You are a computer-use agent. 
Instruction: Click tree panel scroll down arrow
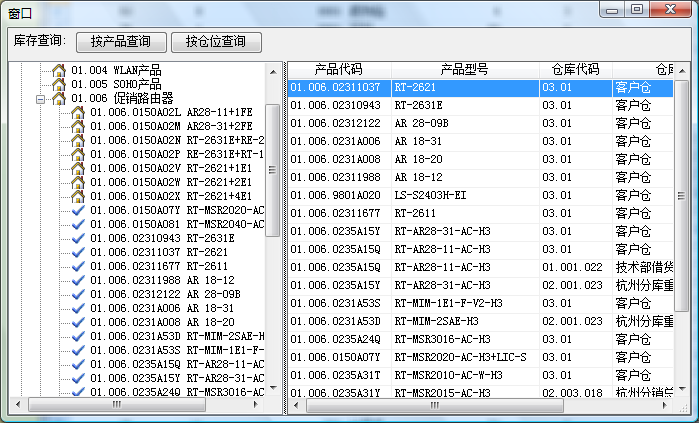click(x=273, y=388)
